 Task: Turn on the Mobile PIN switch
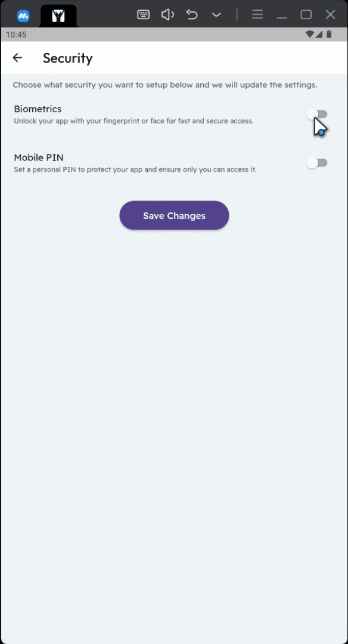click(317, 163)
